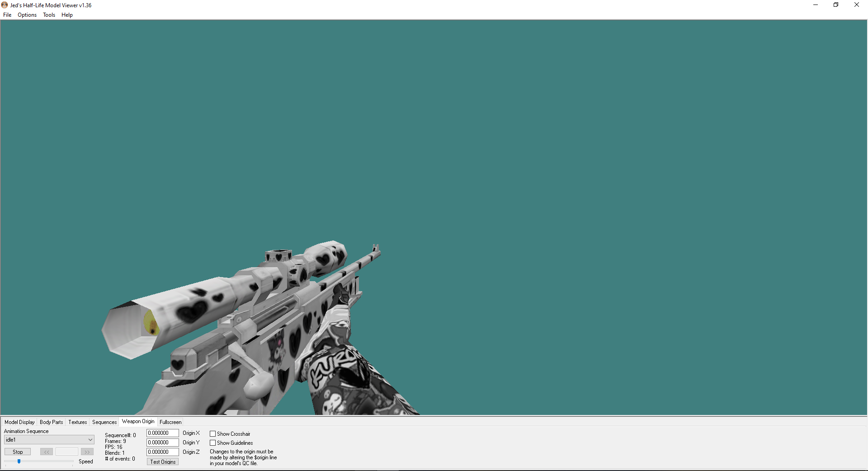The height and width of the screenshot is (471, 868).
Task: Click the '# of events: 0' text
Action: point(120,459)
